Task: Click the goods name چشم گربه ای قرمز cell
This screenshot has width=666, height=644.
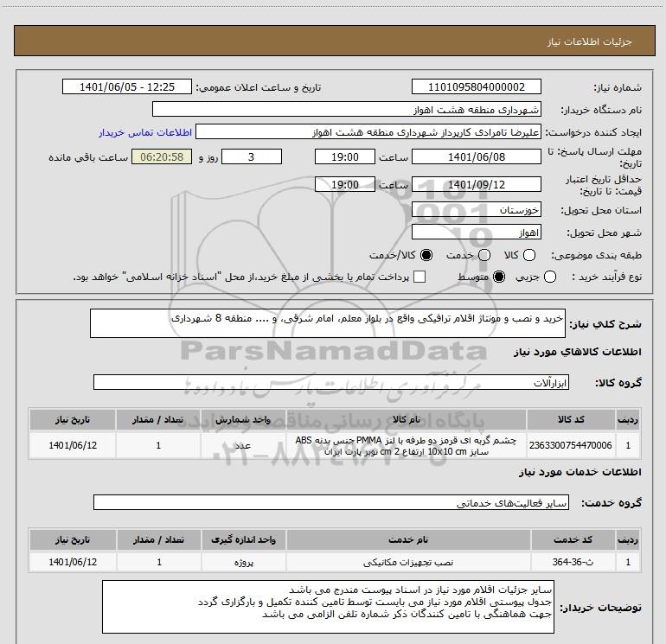Action: (x=406, y=445)
